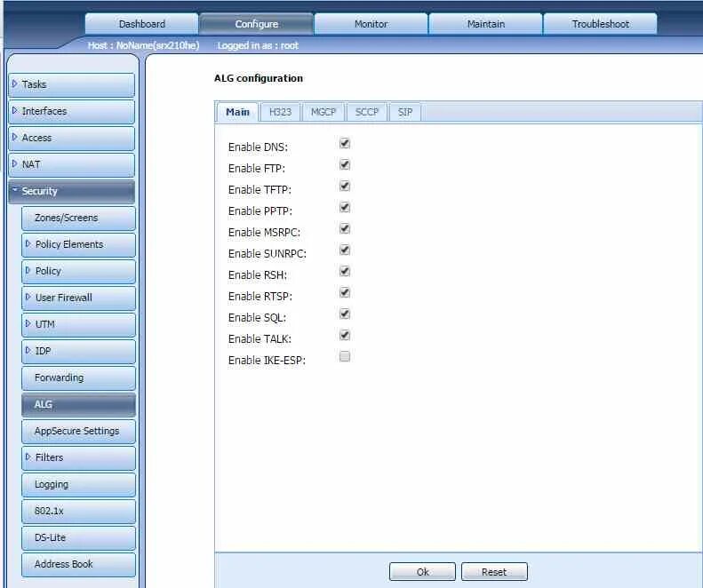Viewport: 703px width, 588px height.
Task: Disable the PPTP ALG checkbox
Action: pos(344,207)
